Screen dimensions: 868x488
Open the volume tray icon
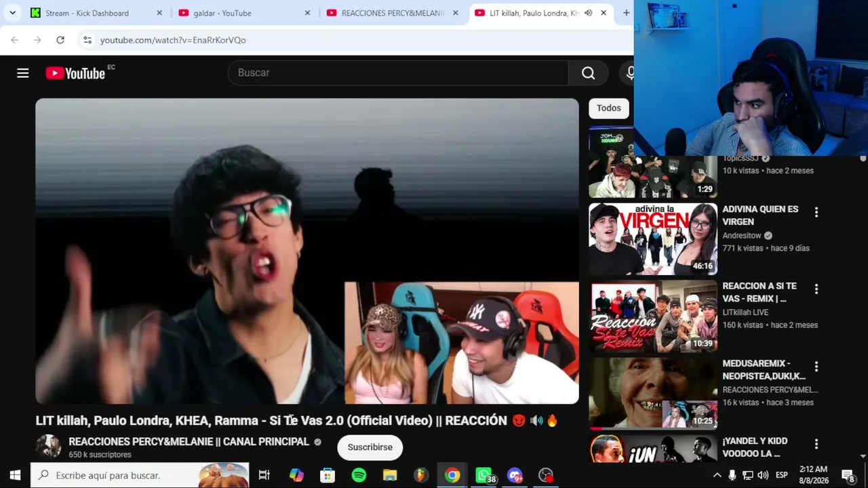(763, 475)
